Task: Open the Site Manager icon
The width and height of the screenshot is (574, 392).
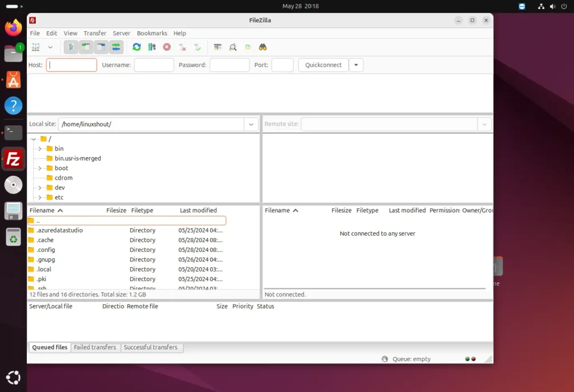Action: click(x=36, y=47)
